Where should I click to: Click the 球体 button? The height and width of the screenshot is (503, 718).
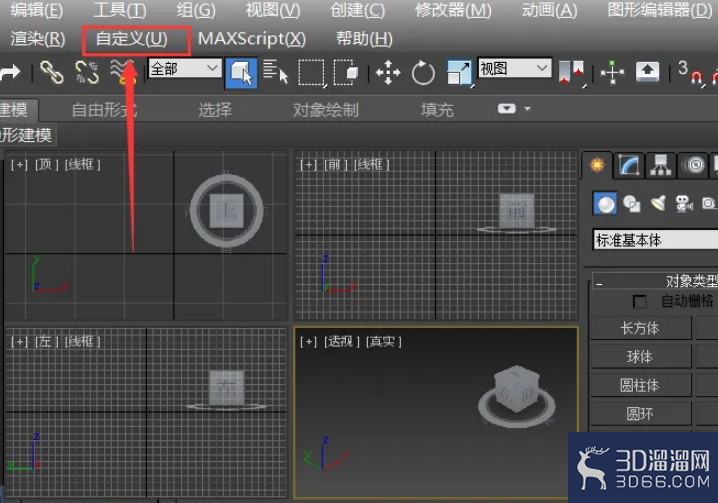[x=640, y=357]
